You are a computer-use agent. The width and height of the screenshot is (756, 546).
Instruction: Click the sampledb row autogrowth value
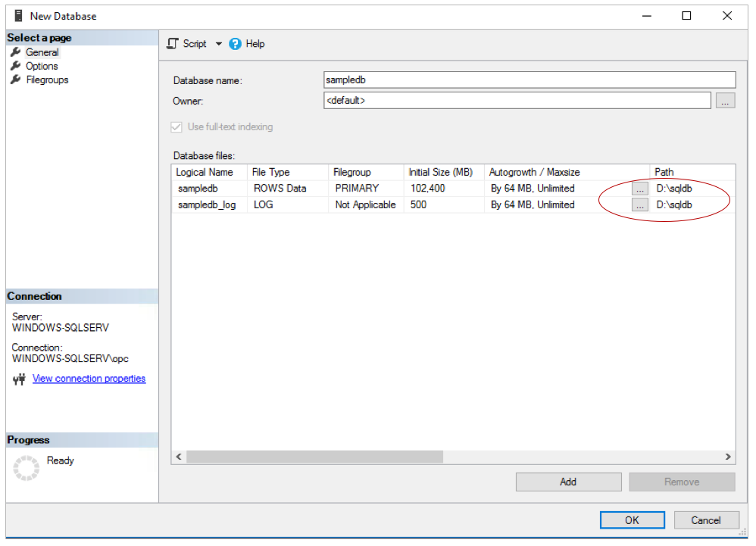click(533, 189)
